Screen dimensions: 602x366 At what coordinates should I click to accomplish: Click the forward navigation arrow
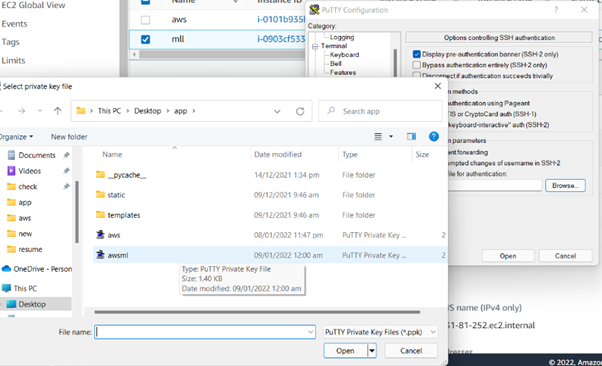tap(22, 111)
